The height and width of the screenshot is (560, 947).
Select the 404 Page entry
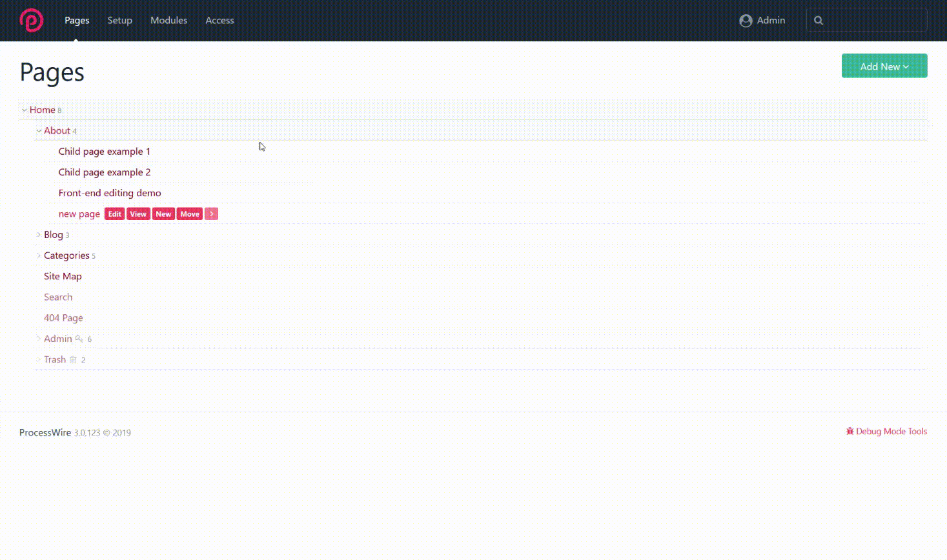pyautogui.click(x=63, y=317)
